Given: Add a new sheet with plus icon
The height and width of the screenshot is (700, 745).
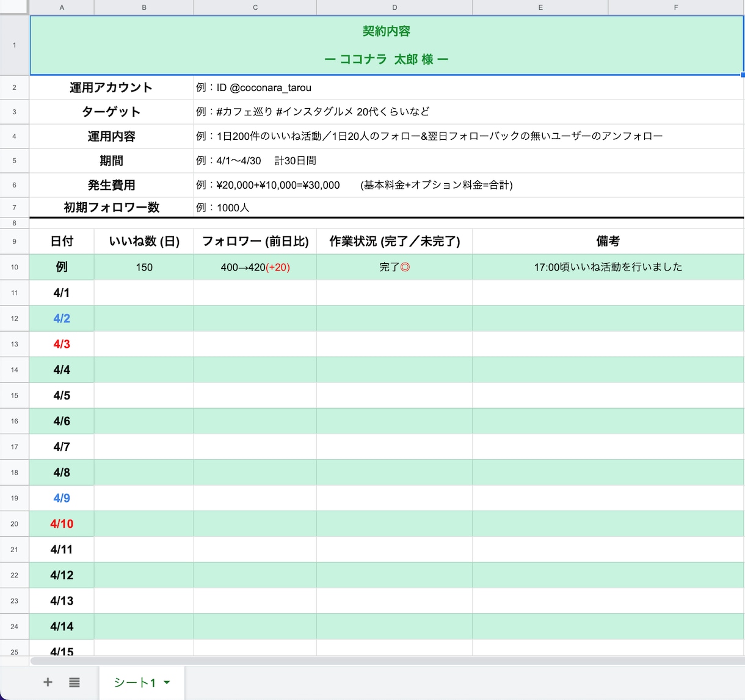Looking at the screenshot, I should coord(48,682).
